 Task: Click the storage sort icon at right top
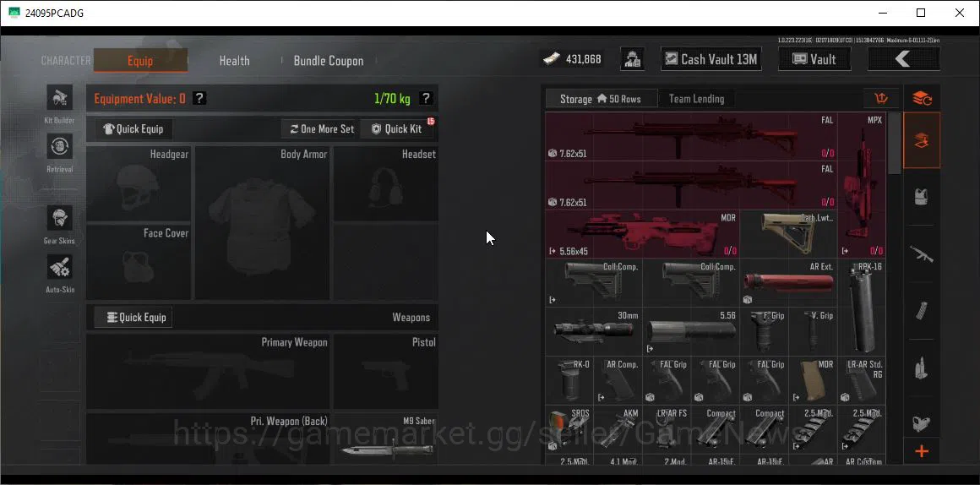point(881,98)
